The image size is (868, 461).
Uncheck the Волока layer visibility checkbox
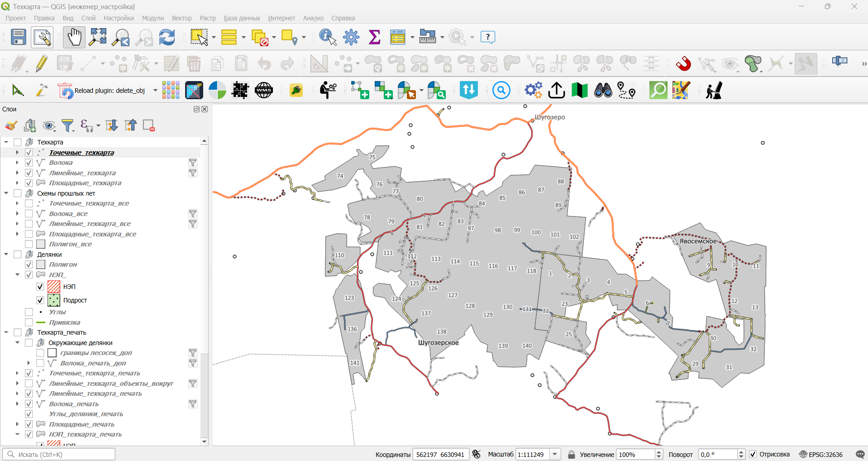click(29, 163)
